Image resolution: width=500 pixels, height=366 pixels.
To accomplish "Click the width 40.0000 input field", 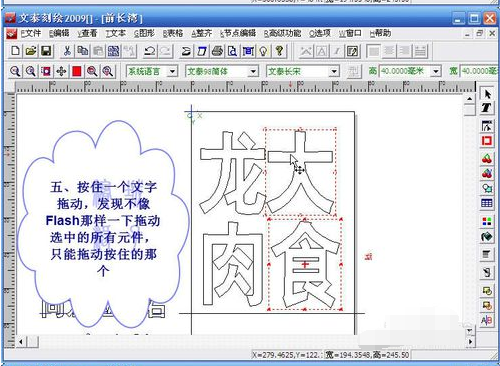I will [479, 71].
